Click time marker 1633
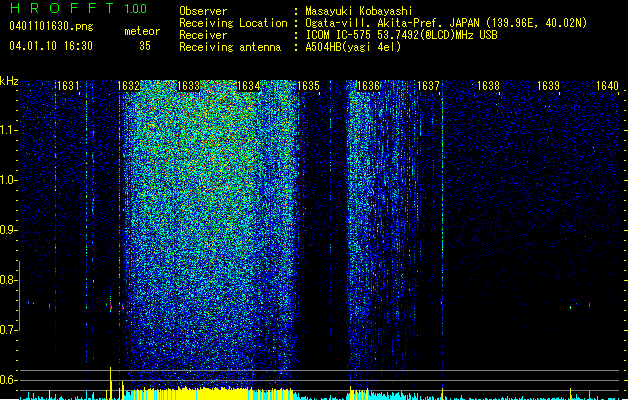 click(188, 86)
